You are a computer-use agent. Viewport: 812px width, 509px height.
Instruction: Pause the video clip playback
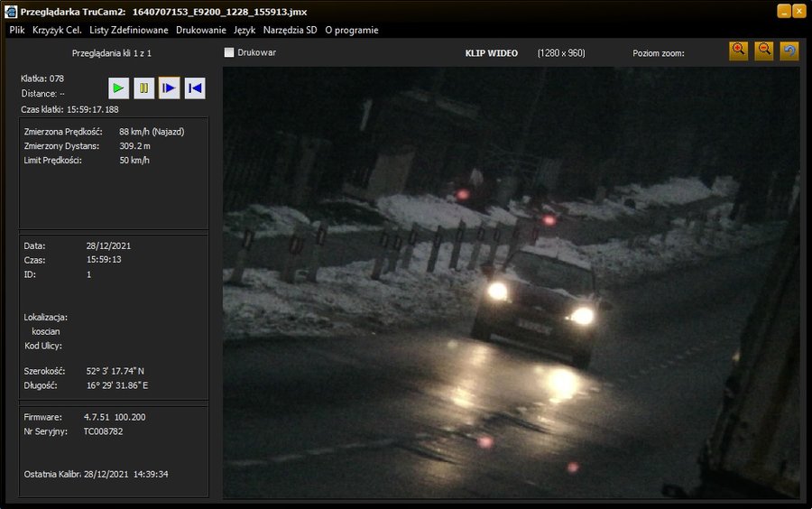point(144,88)
